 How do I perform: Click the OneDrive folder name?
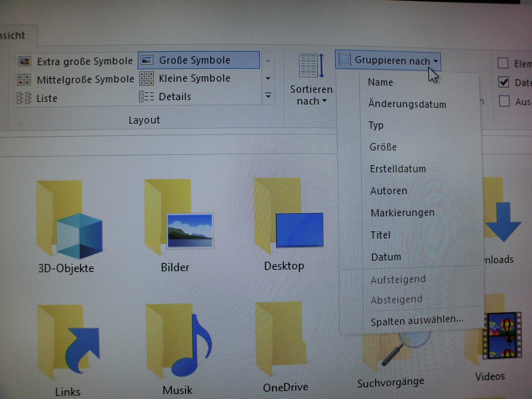tap(286, 387)
